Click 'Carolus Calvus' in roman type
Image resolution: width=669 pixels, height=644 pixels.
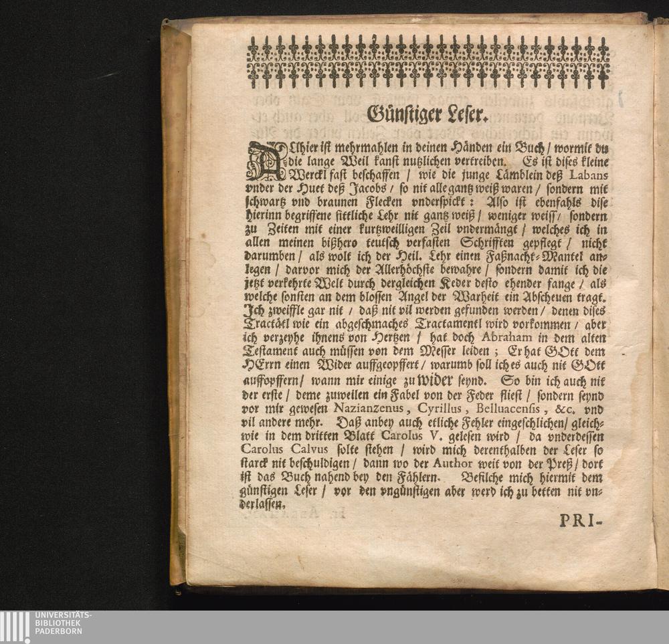284,449
